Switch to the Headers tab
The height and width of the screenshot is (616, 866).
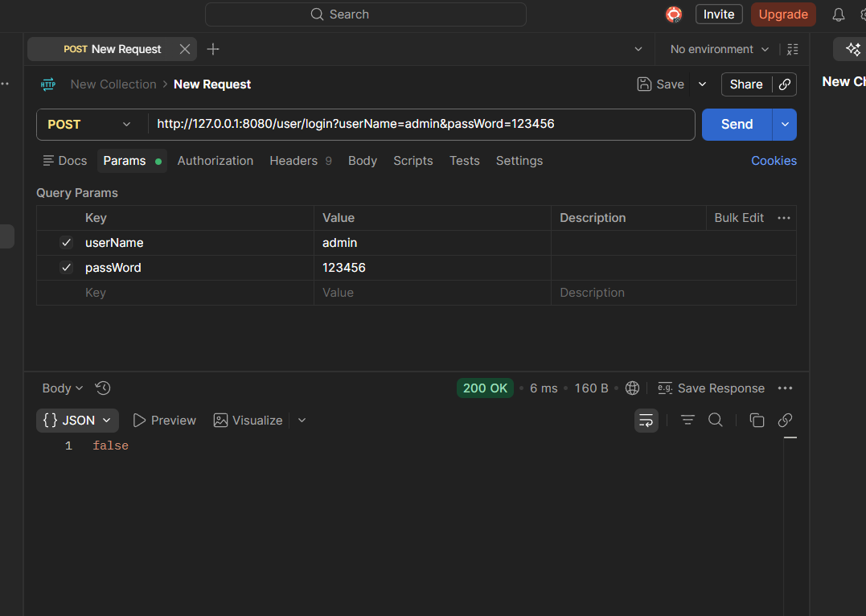coord(301,161)
